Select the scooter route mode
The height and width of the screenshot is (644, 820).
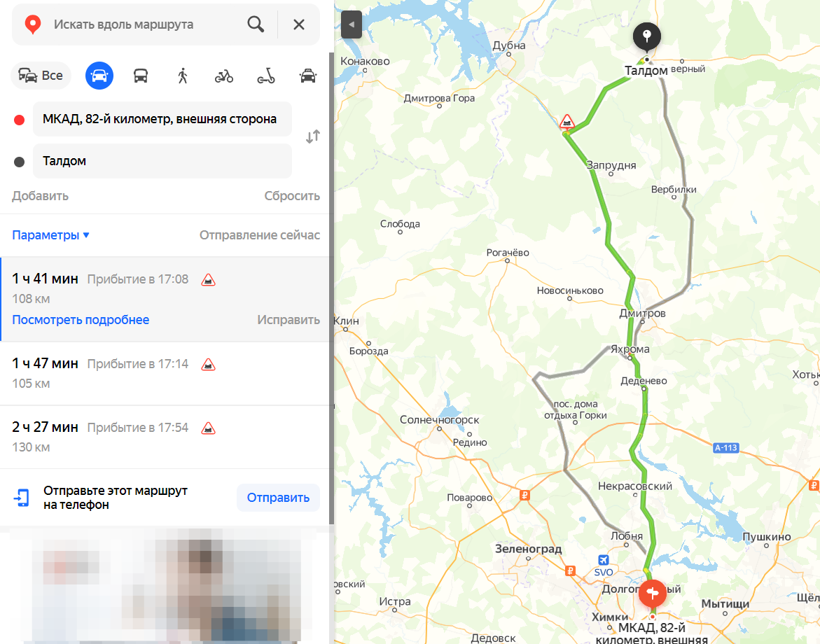coord(266,76)
